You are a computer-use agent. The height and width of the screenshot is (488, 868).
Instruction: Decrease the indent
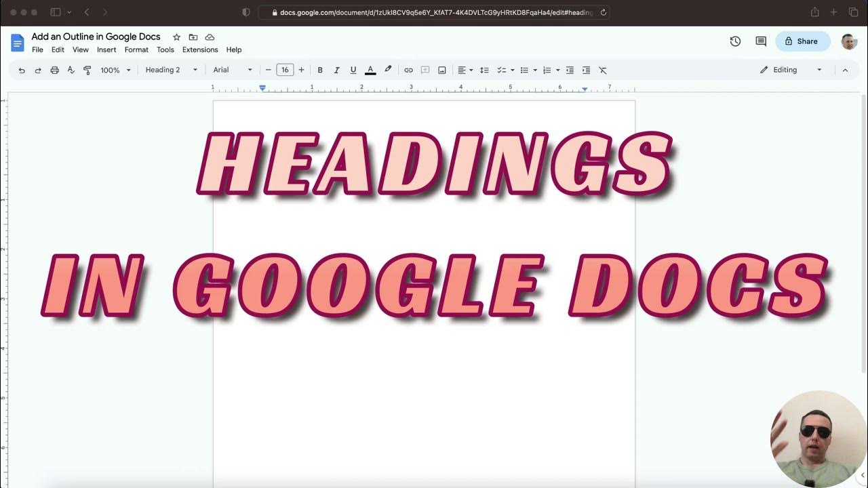tap(570, 70)
